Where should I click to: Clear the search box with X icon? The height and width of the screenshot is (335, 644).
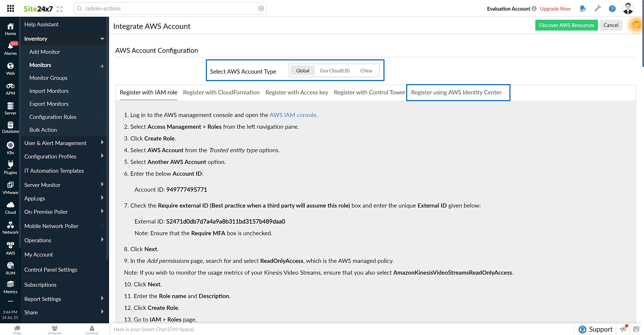261,8
